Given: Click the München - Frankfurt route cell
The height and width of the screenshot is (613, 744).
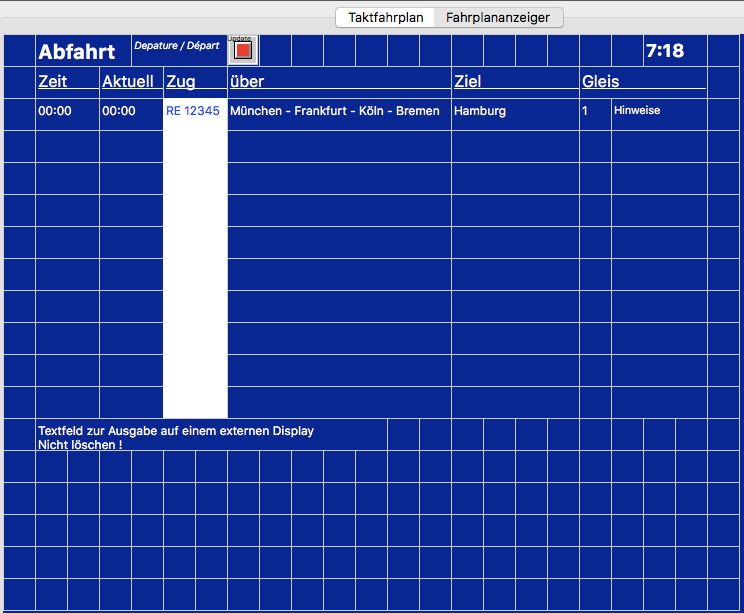Looking at the screenshot, I should tap(335, 111).
